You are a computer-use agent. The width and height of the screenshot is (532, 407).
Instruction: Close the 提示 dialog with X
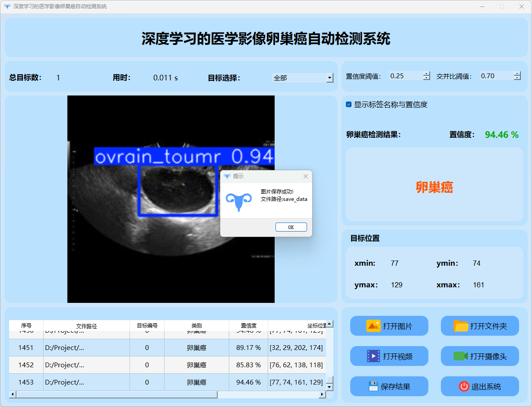coord(306,176)
